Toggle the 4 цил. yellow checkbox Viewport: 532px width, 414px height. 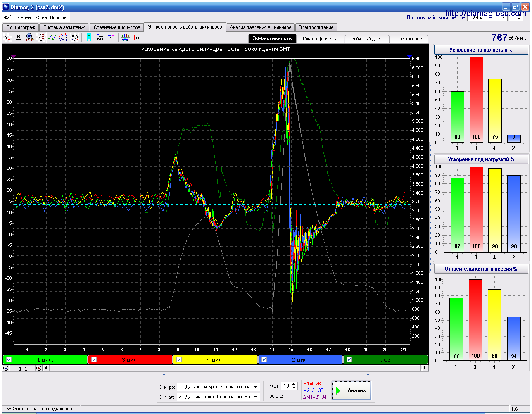click(179, 359)
